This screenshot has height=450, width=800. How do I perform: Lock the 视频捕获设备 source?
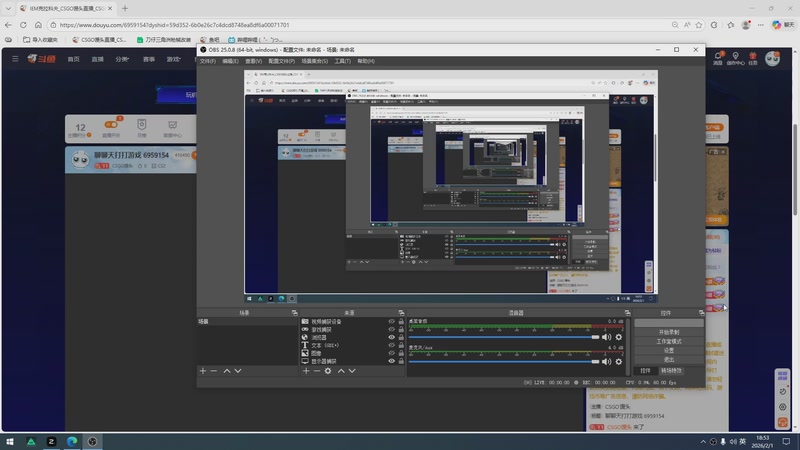click(401, 321)
